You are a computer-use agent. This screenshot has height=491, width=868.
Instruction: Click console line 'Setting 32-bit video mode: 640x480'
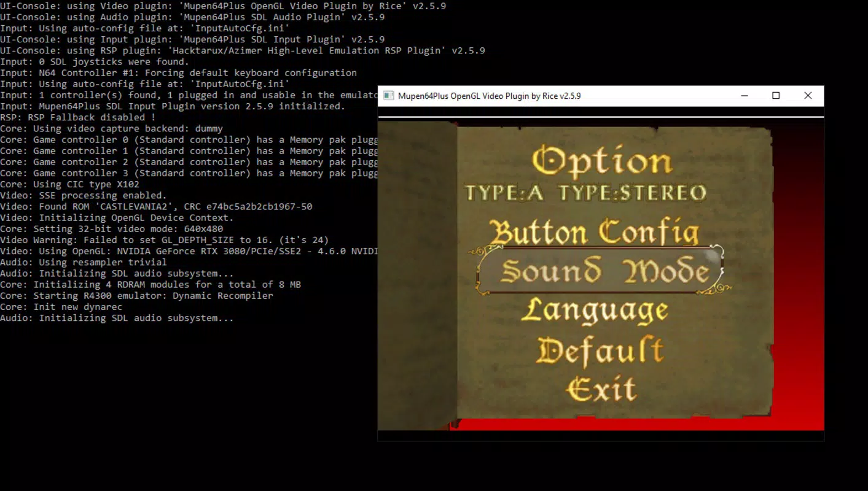tap(111, 229)
